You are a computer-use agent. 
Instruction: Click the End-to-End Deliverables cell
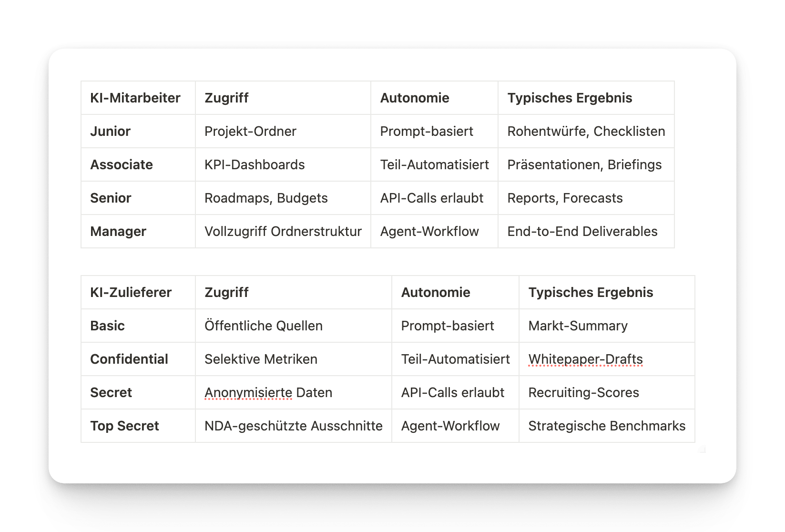pos(586,231)
